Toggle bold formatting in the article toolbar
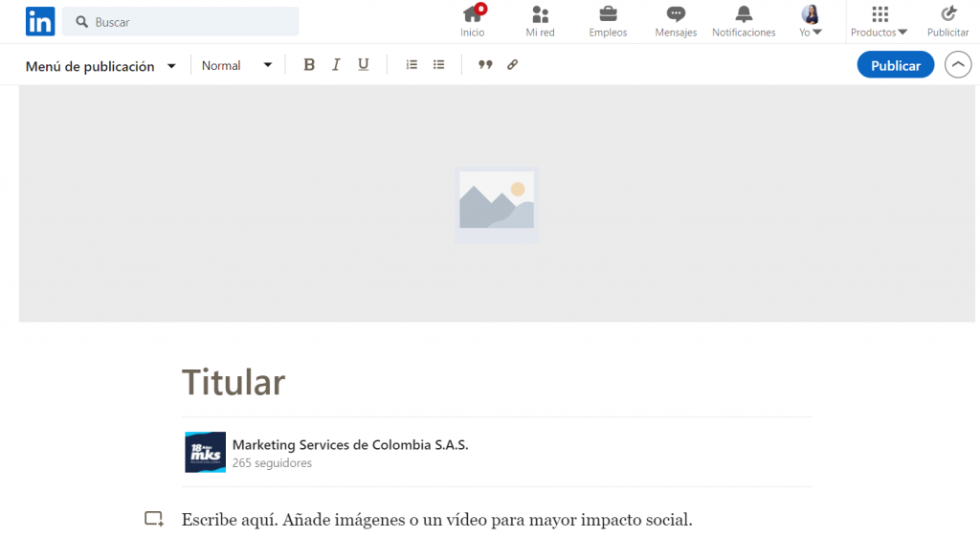Image resolution: width=980 pixels, height=560 pixels. (x=309, y=64)
